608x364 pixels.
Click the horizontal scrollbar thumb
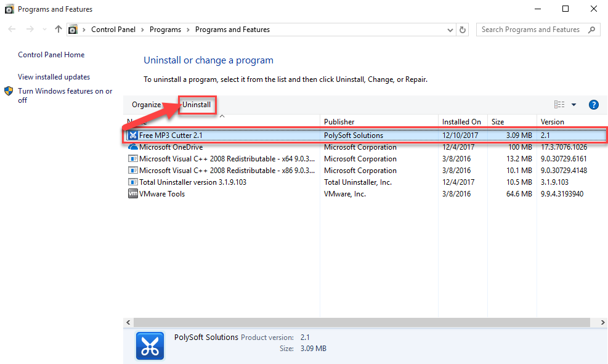click(362, 322)
